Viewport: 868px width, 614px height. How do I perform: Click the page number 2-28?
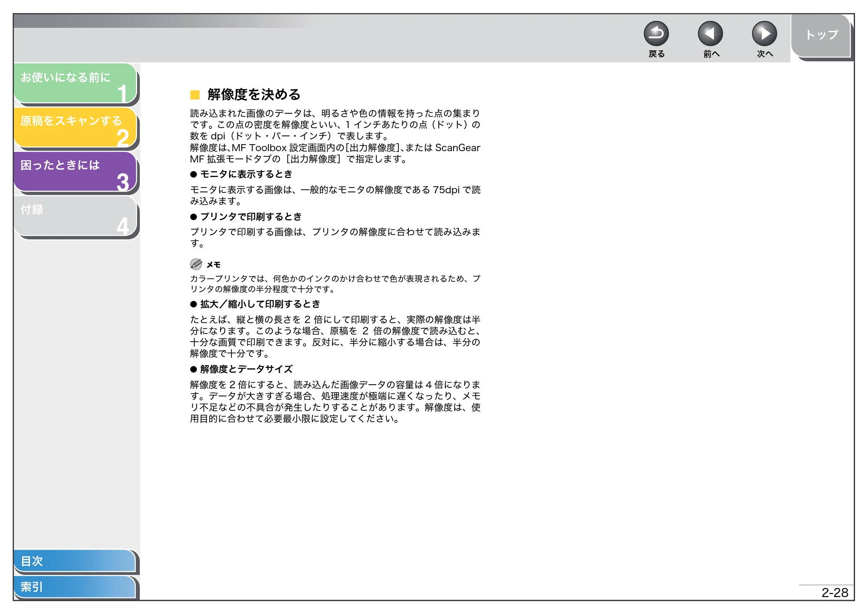point(835,592)
